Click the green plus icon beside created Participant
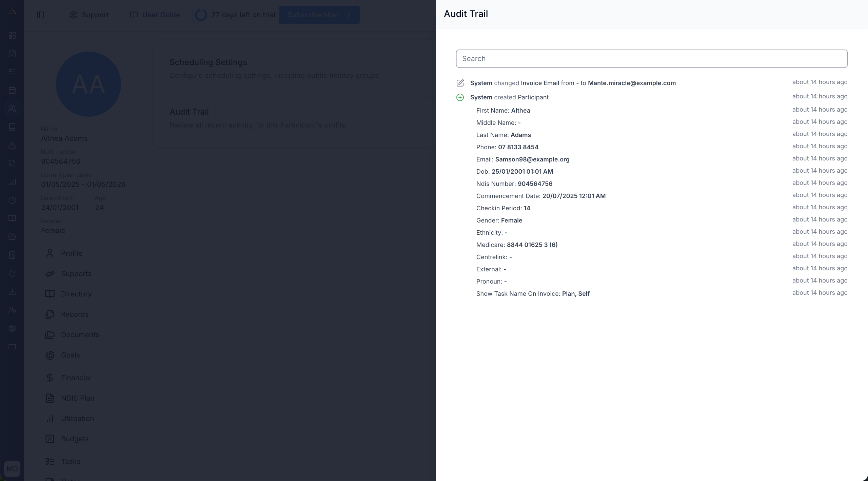 tap(460, 97)
